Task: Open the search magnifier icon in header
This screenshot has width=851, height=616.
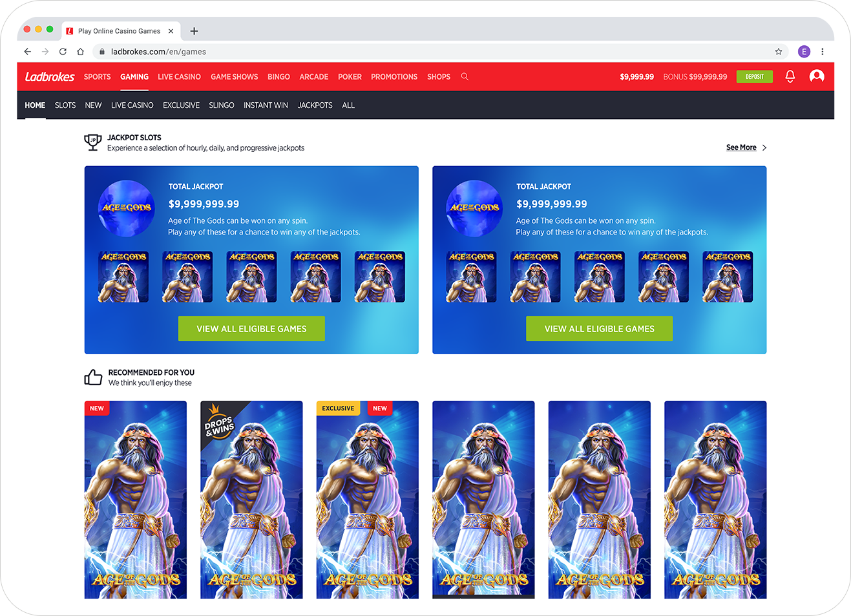Action: coord(465,76)
